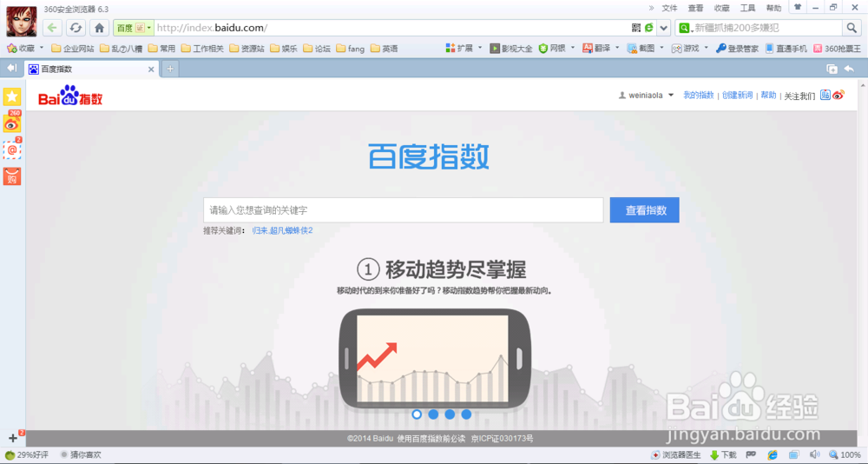
Task: Open the 乱⑦八糟 bookmark folder
Action: (121, 49)
